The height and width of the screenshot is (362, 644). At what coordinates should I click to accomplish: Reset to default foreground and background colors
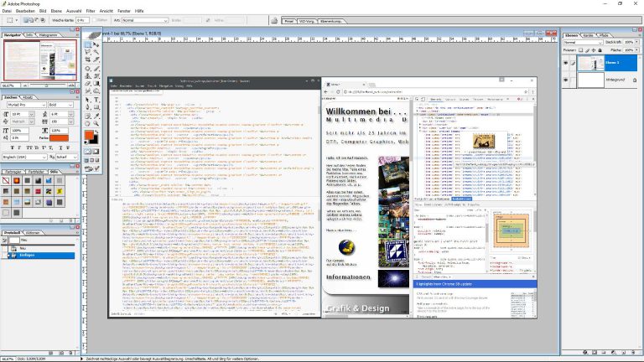(86, 142)
